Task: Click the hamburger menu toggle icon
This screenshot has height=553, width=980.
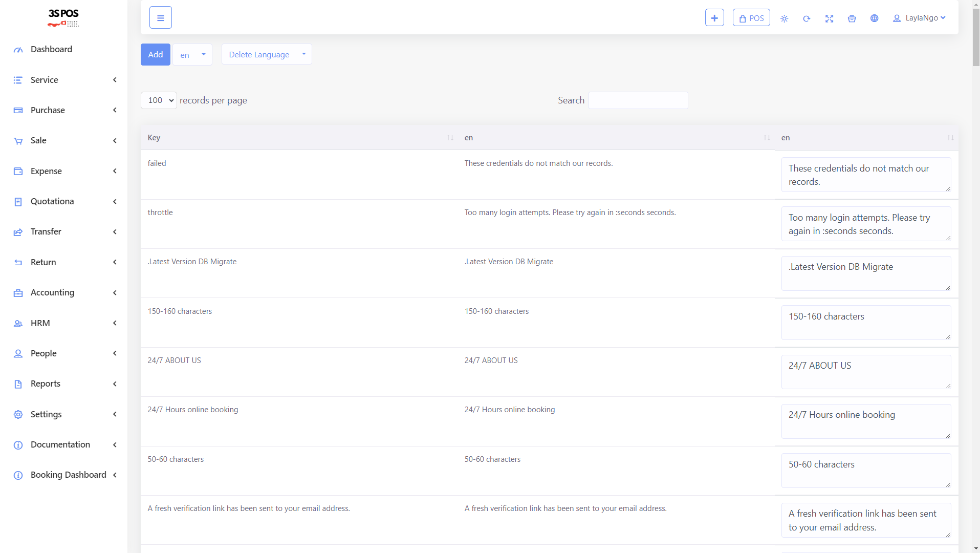Action: point(160,18)
